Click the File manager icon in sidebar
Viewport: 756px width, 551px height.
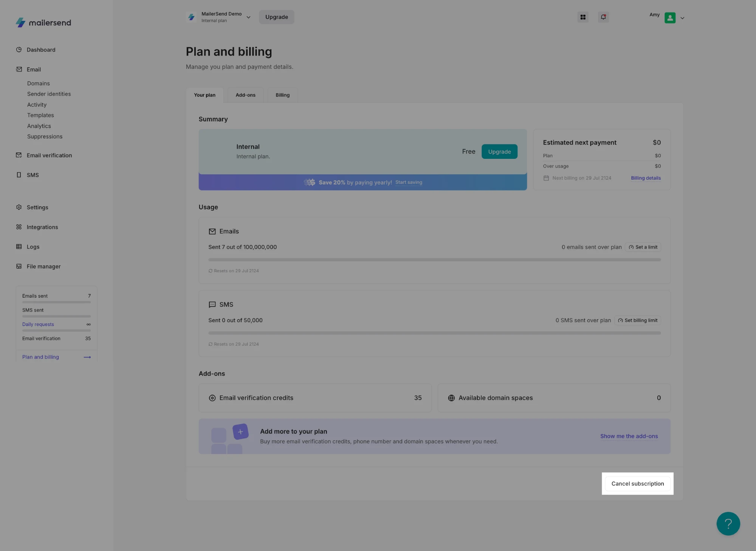click(x=19, y=266)
